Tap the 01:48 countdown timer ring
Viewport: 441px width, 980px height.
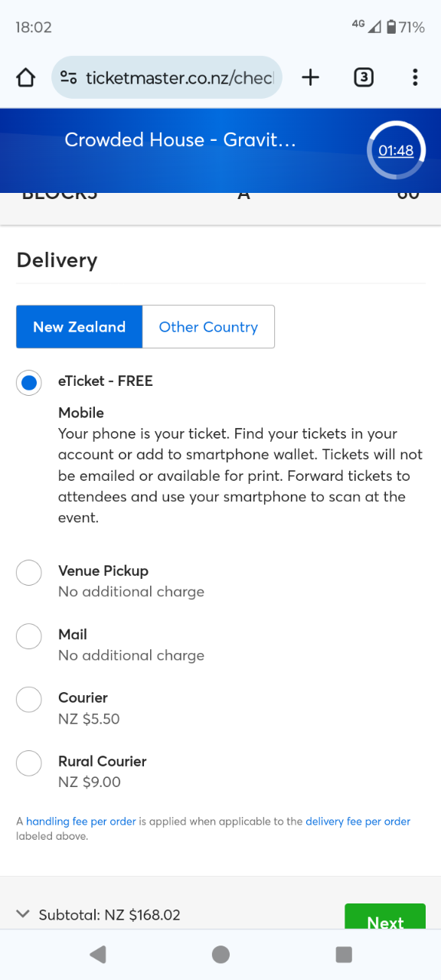point(396,151)
